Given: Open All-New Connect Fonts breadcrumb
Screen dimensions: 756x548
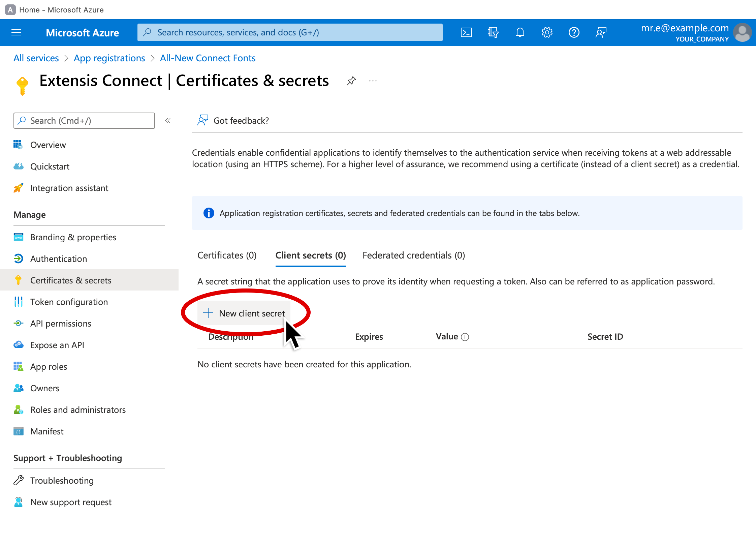Looking at the screenshot, I should [x=208, y=58].
